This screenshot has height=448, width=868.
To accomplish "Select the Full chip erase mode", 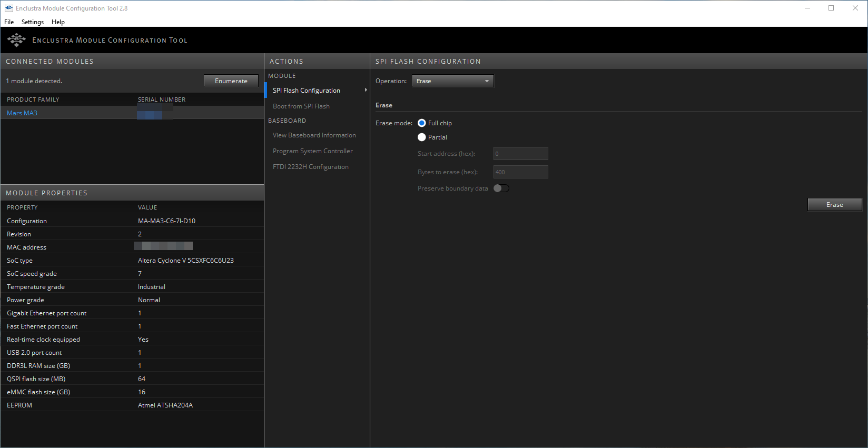I will [421, 123].
